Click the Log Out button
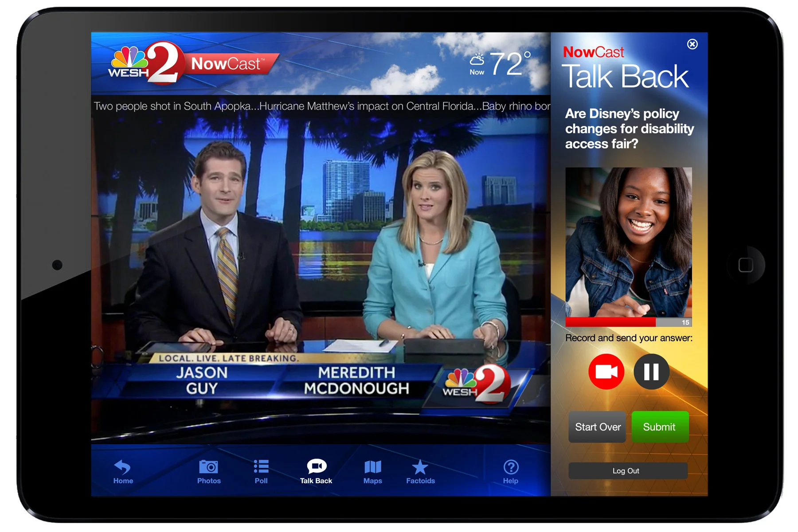The image size is (798, 532). tap(628, 471)
